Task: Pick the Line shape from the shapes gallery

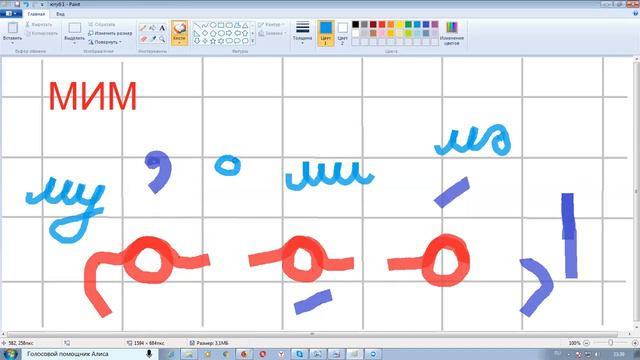Action: 197,25
